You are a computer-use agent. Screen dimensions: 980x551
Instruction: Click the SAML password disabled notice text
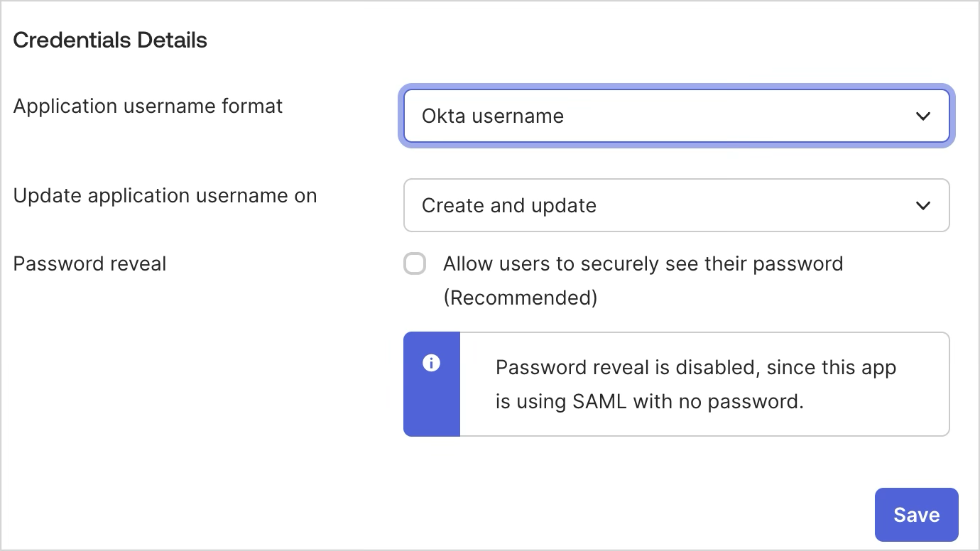pyautogui.click(x=696, y=384)
